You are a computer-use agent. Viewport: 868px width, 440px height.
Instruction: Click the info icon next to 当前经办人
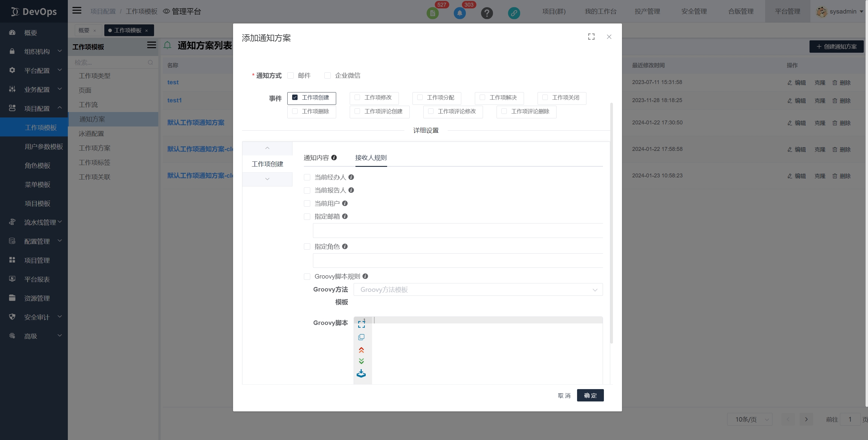coord(351,177)
